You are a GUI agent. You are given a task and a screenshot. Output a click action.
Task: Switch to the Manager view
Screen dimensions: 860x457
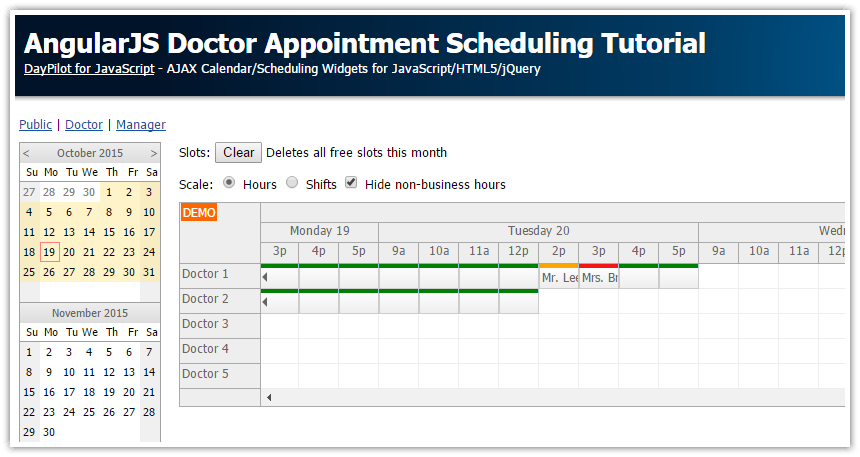click(141, 125)
